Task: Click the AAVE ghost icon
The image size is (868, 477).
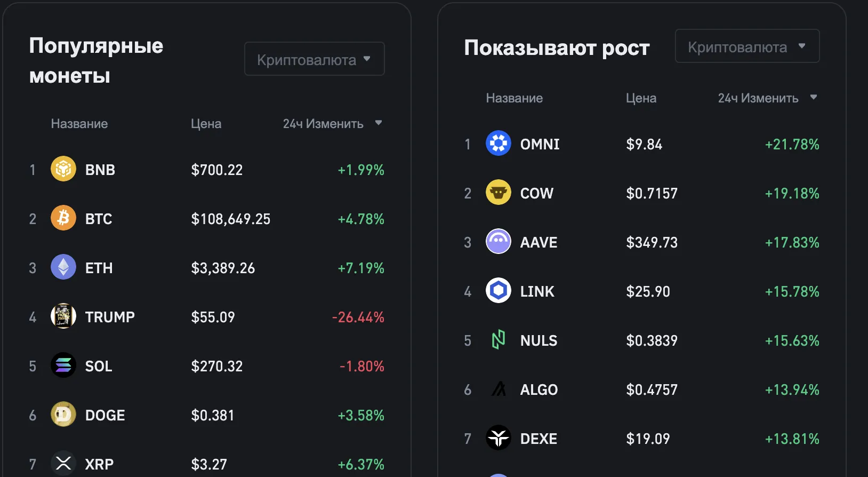Action: [499, 242]
